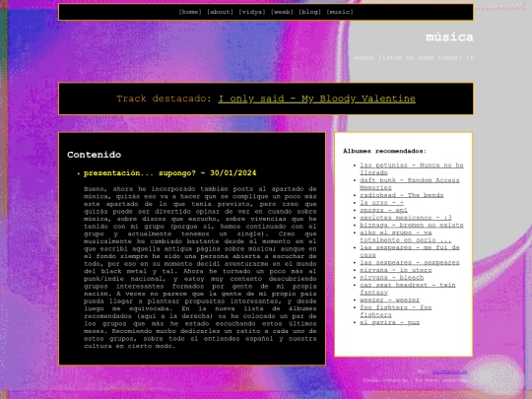Open the foo fighters album link
532x399 pixels.
click(396, 310)
